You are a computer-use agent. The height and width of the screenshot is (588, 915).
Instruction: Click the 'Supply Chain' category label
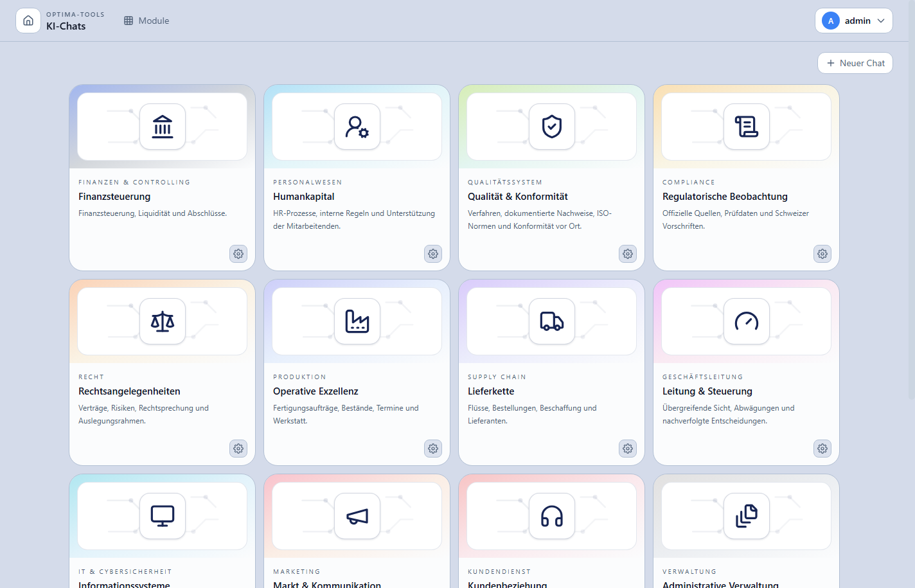pyautogui.click(x=497, y=377)
